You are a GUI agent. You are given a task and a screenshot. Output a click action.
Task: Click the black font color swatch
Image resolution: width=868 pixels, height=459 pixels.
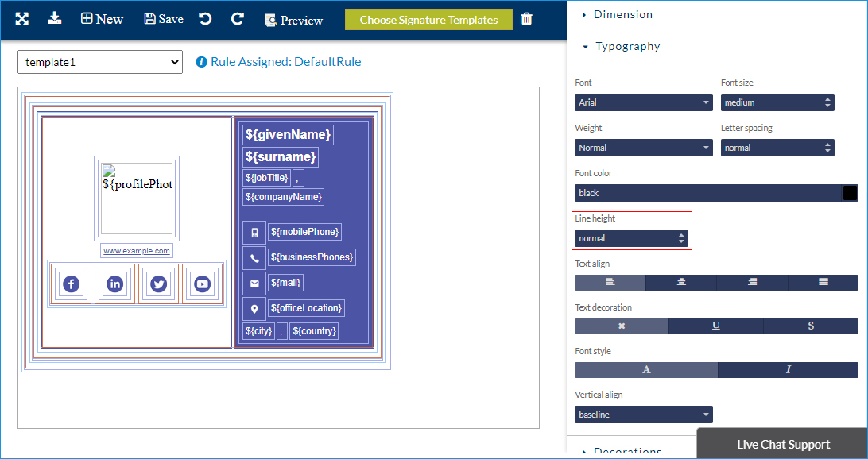(x=850, y=193)
